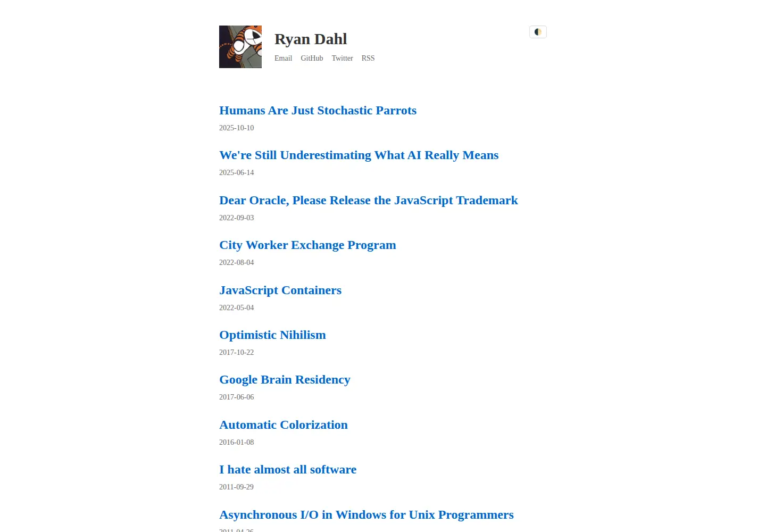Select the date 2022-08-04
Image resolution: width=766 pixels, height=532 pixels.
coord(237,262)
